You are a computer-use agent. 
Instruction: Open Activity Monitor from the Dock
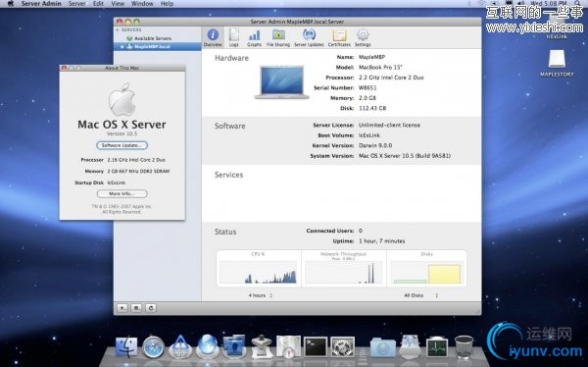(x=437, y=346)
